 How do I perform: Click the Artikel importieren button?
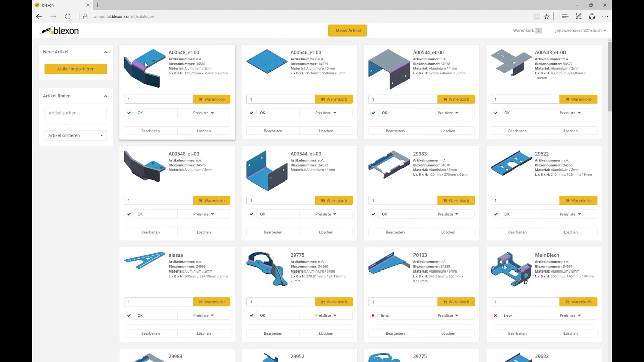tap(75, 69)
